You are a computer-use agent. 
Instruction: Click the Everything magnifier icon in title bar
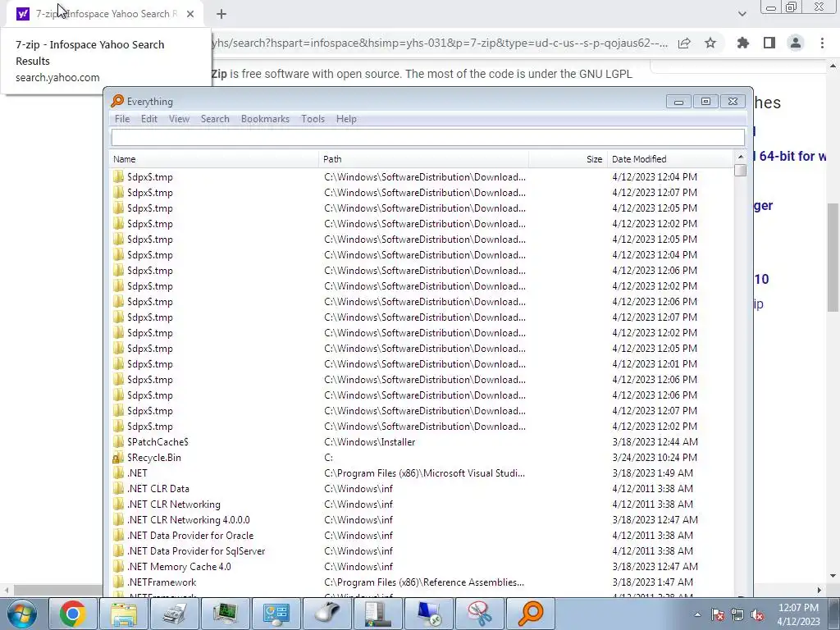[117, 101]
